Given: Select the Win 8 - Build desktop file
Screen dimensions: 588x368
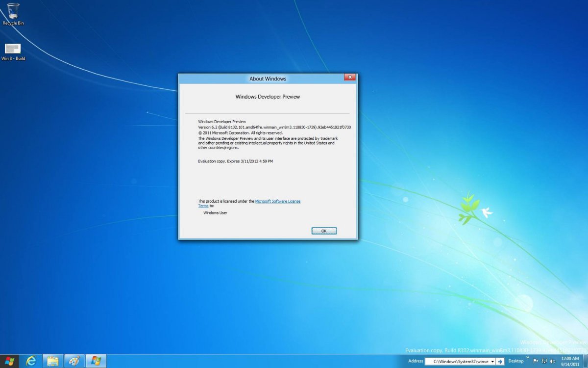Looking at the screenshot, I should coord(13,52).
